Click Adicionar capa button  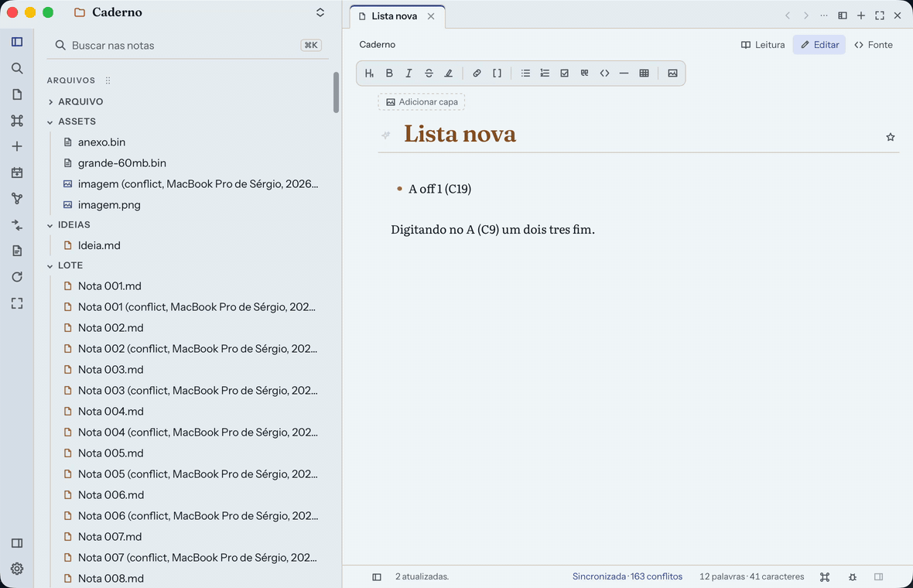[422, 102]
